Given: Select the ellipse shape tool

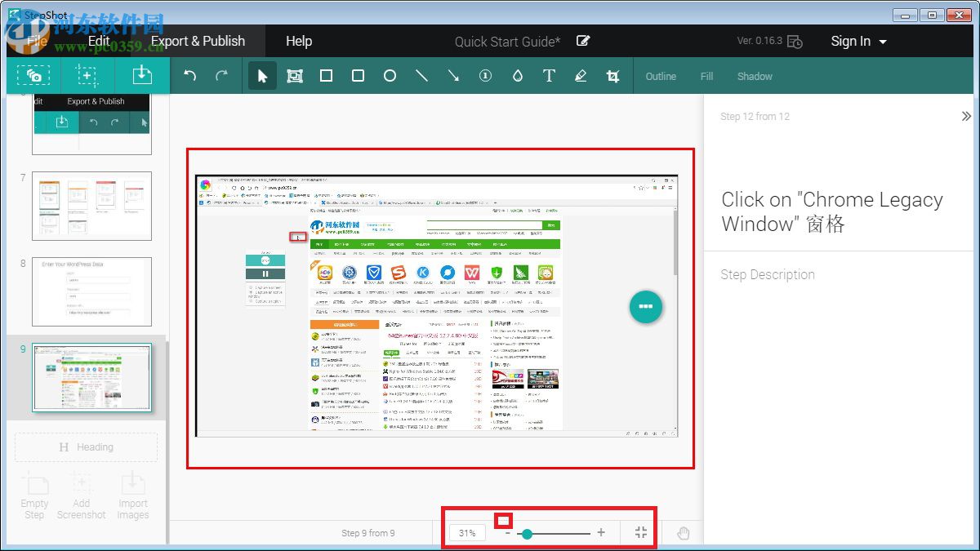Looking at the screenshot, I should click(390, 76).
